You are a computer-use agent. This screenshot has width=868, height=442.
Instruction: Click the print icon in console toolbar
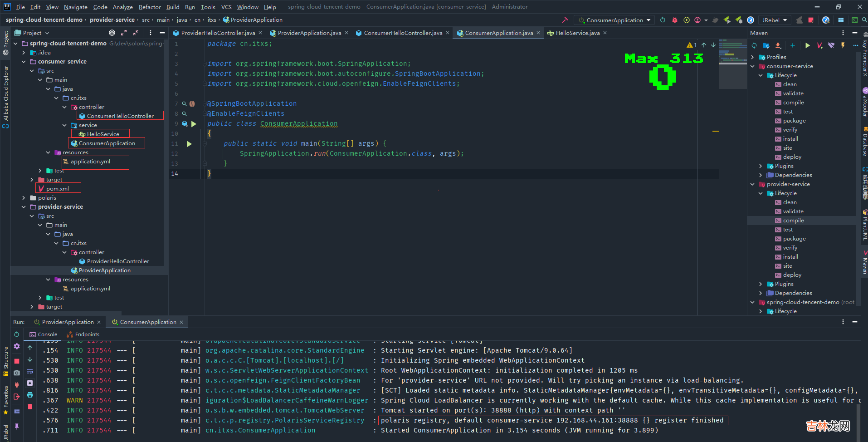30,395
